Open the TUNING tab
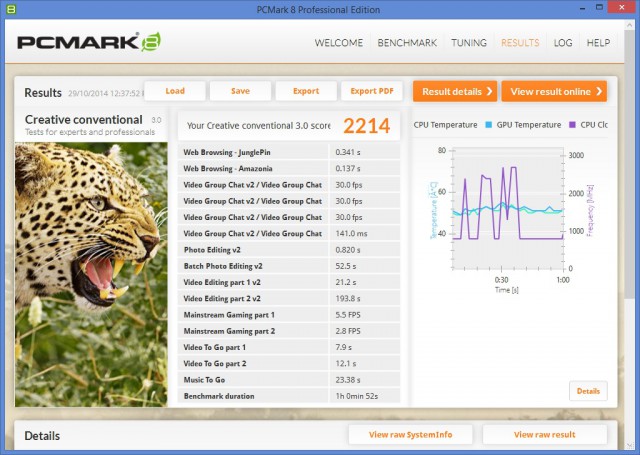This screenshot has width=640, height=455. pyautogui.click(x=469, y=43)
